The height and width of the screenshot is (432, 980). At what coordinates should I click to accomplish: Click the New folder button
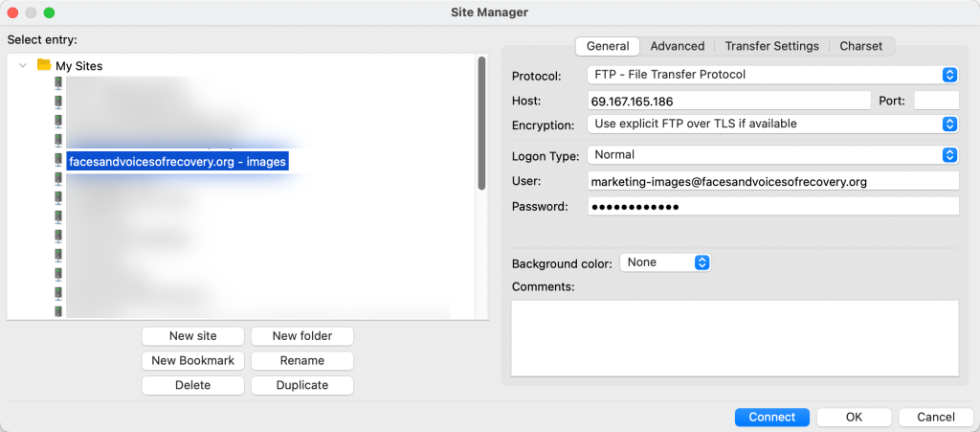pos(302,336)
